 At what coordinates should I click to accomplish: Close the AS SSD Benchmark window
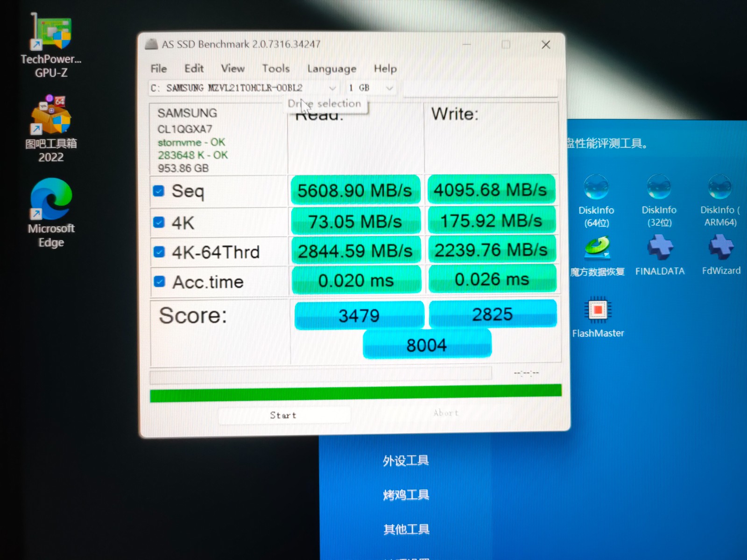(x=546, y=45)
